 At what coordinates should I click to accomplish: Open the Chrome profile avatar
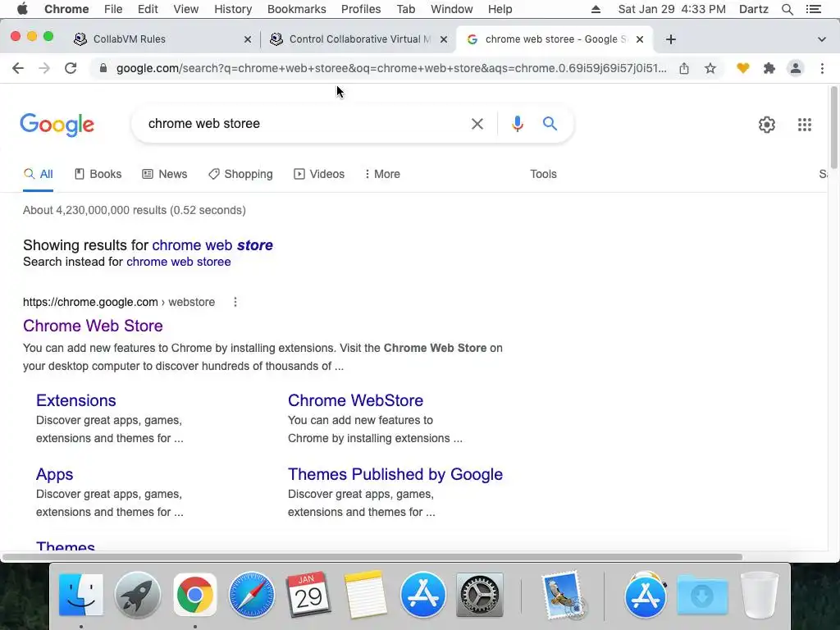(796, 68)
